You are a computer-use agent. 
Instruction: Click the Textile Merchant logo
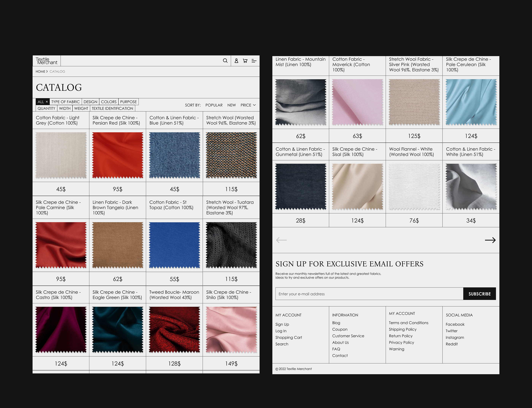coord(46,61)
